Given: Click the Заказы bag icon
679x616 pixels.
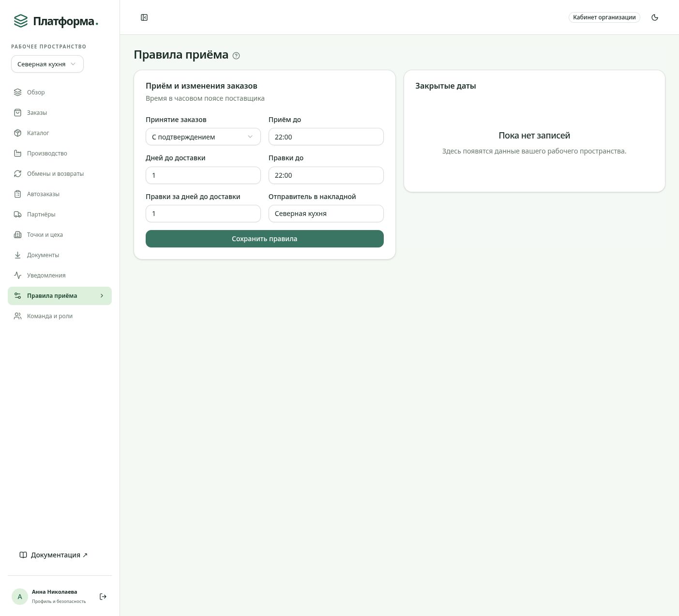Looking at the screenshot, I should tap(18, 112).
